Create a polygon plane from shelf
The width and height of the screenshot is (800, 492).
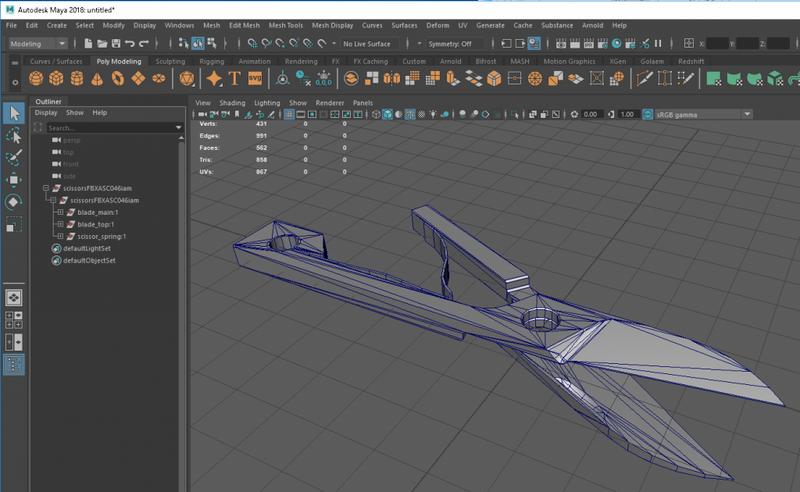tap(138, 79)
